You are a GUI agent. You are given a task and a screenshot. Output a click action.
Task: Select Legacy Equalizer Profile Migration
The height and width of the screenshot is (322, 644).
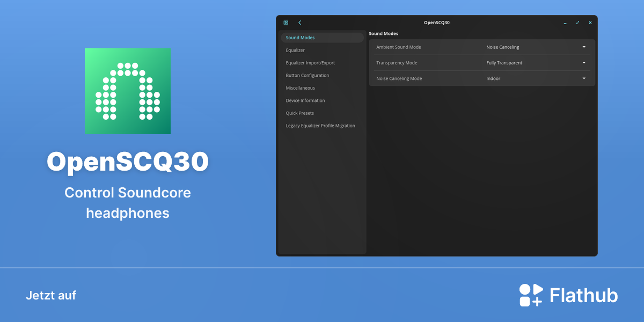coord(322,126)
